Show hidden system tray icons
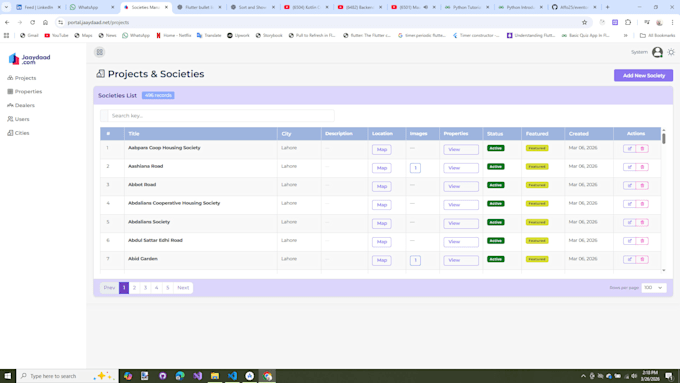Viewport: 680px width, 383px height. (x=583, y=376)
